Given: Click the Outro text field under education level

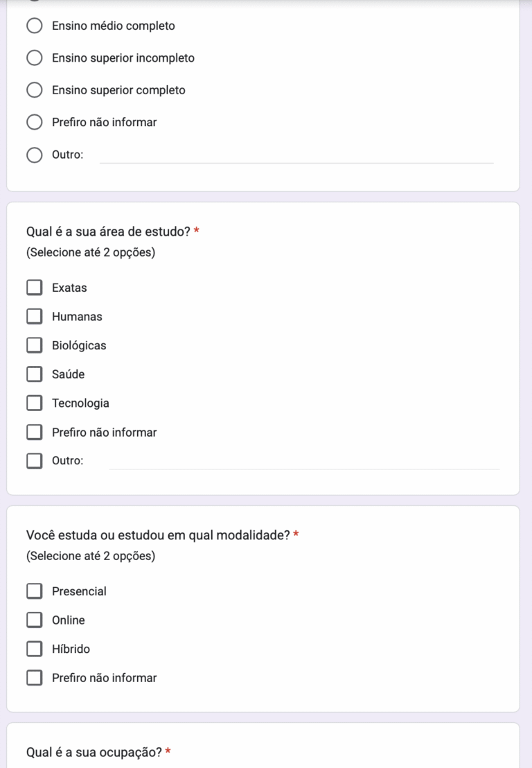Looking at the screenshot, I should [x=296, y=155].
